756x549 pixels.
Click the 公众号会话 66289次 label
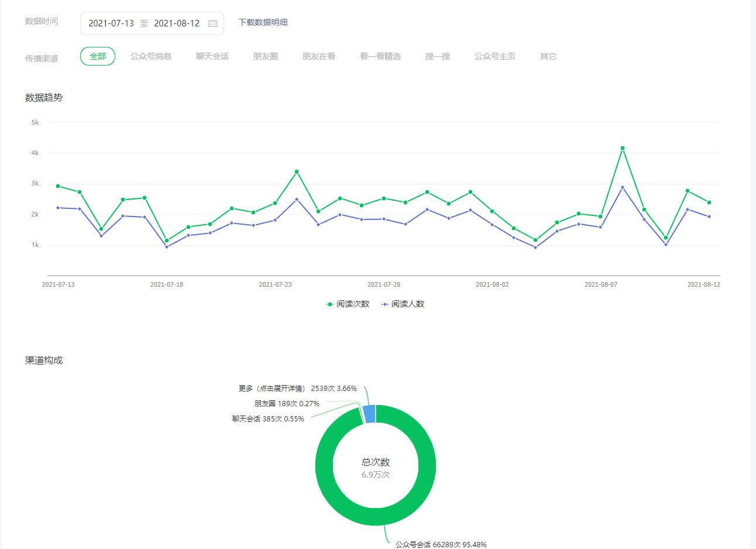point(441,544)
